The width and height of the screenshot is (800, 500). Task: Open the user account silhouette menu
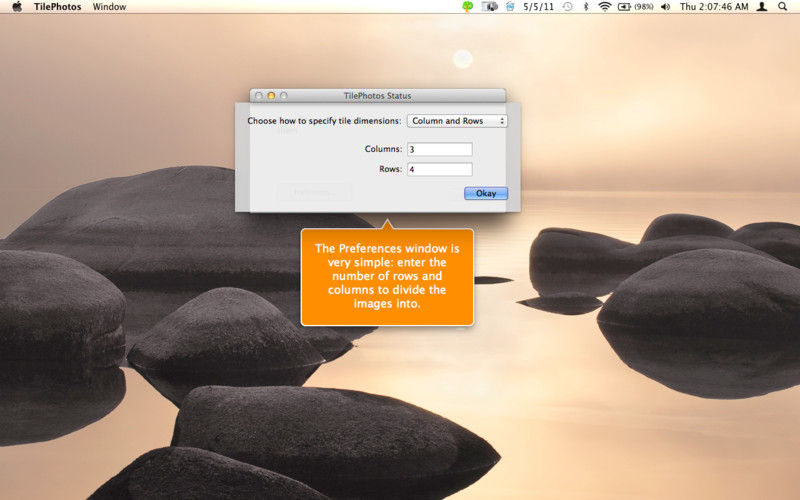(x=762, y=7)
